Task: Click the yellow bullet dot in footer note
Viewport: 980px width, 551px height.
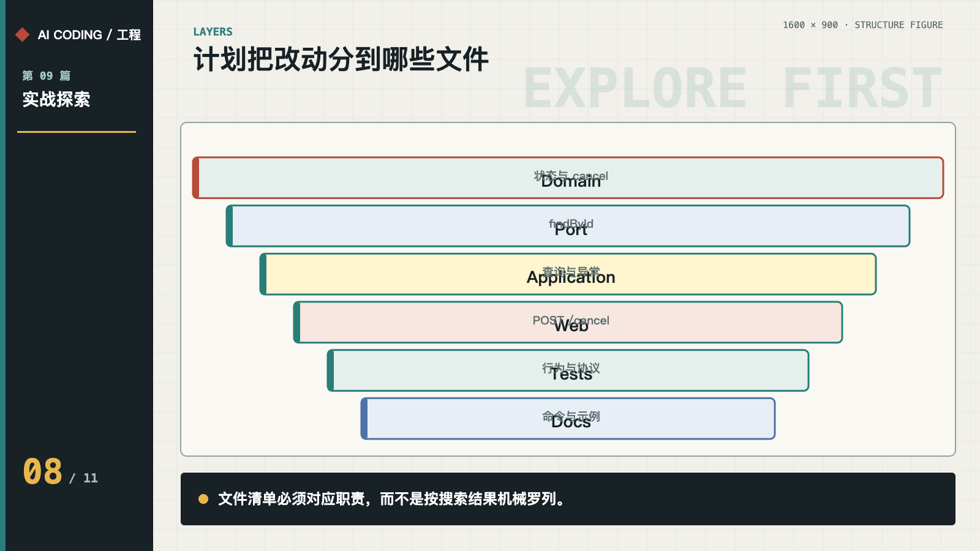Action: pyautogui.click(x=203, y=499)
